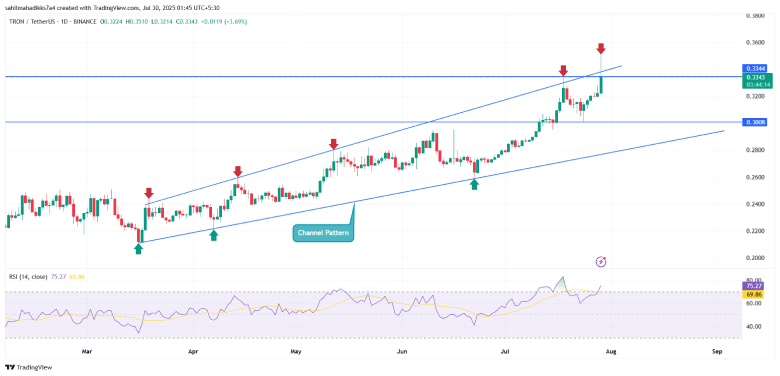Click the Apr label on the time axis
Screen dimensions: 780x376
click(193, 352)
